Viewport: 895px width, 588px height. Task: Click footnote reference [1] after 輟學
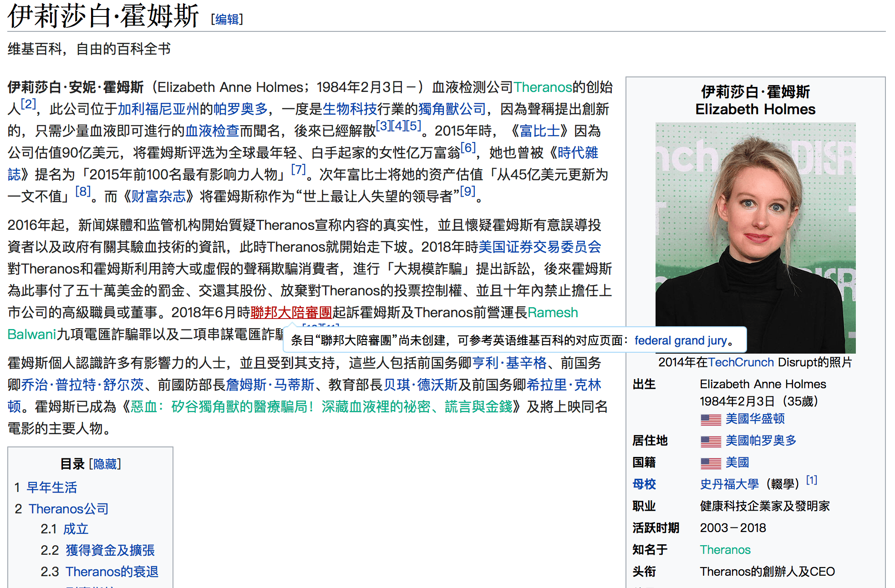coord(811,480)
